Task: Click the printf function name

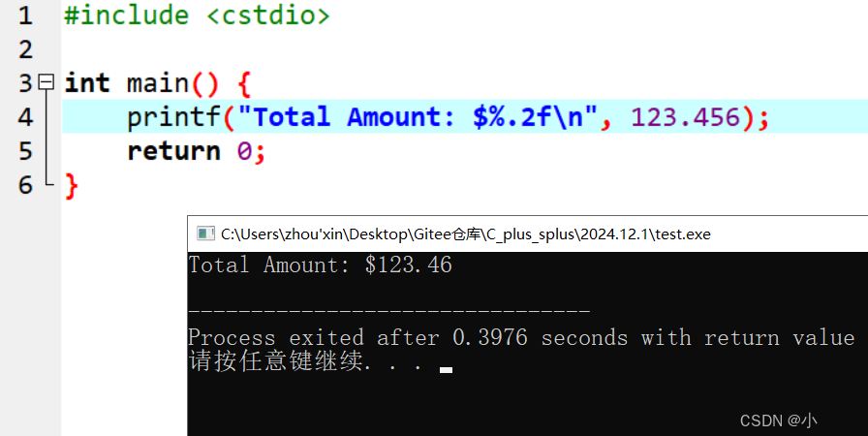Action: [173, 117]
